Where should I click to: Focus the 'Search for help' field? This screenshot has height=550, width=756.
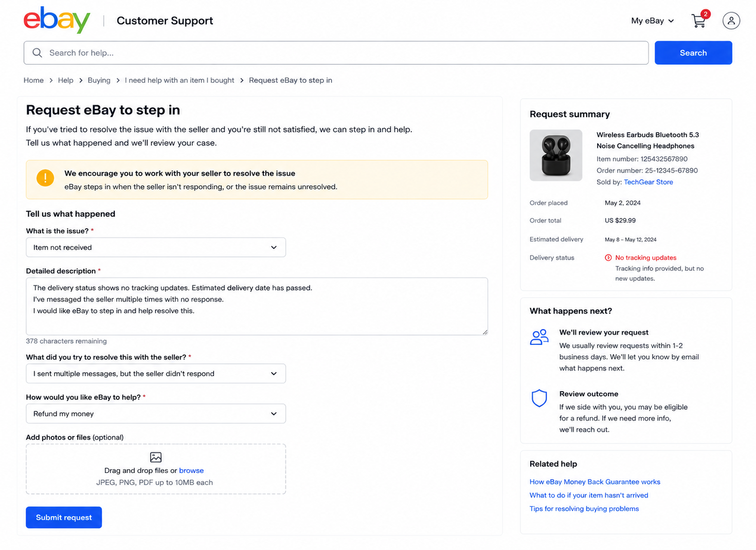[x=336, y=53]
